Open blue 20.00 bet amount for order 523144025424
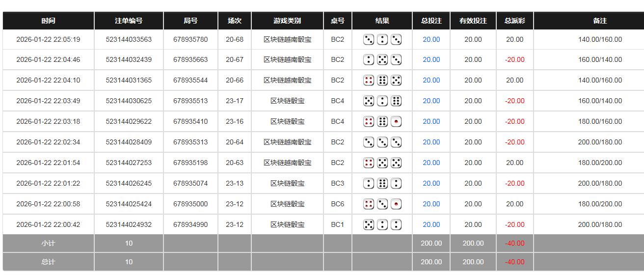Viewport: 644px width, 277px height. [x=431, y=204]
